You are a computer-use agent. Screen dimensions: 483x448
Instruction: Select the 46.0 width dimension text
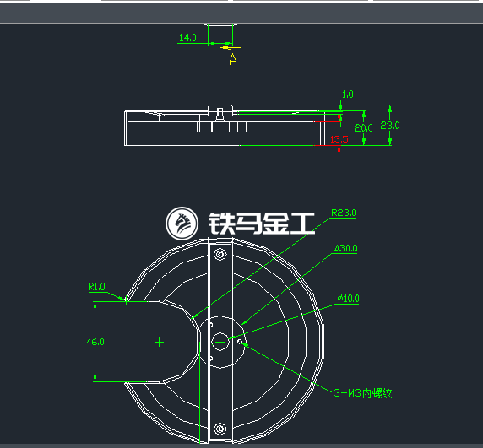point(95,342)
